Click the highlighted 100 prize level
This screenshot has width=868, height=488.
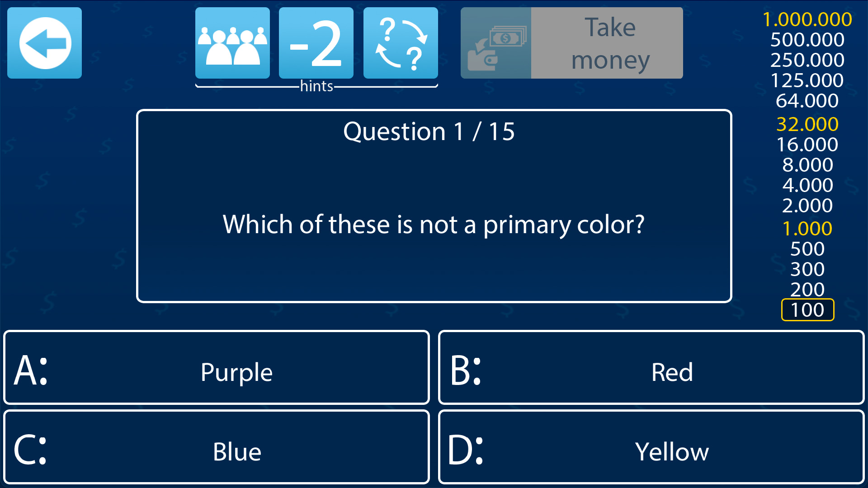[x=807, y=310]
